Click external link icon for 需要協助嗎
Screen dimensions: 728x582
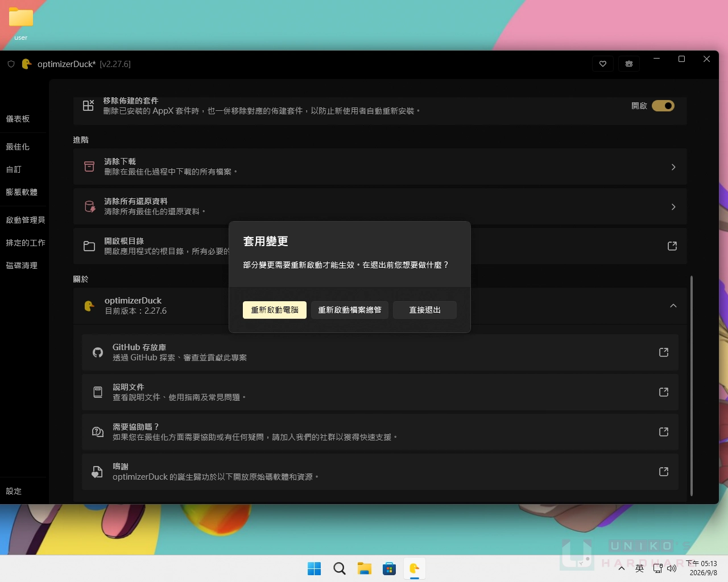[x=664, y=432]
